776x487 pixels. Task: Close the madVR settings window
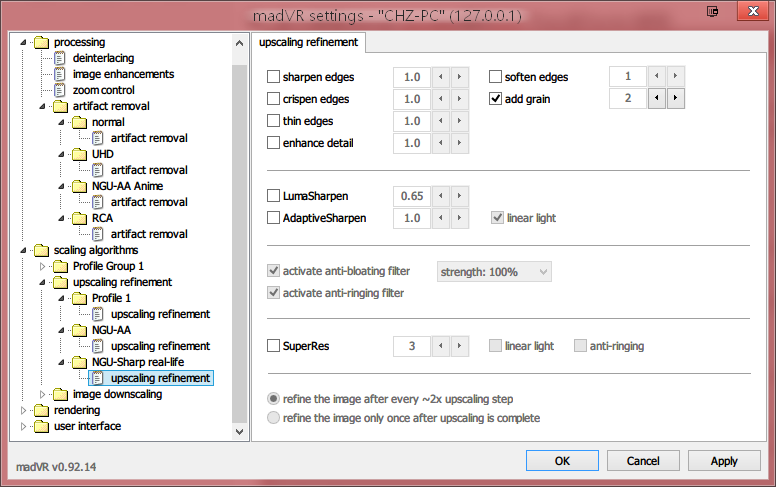[753, 10]
